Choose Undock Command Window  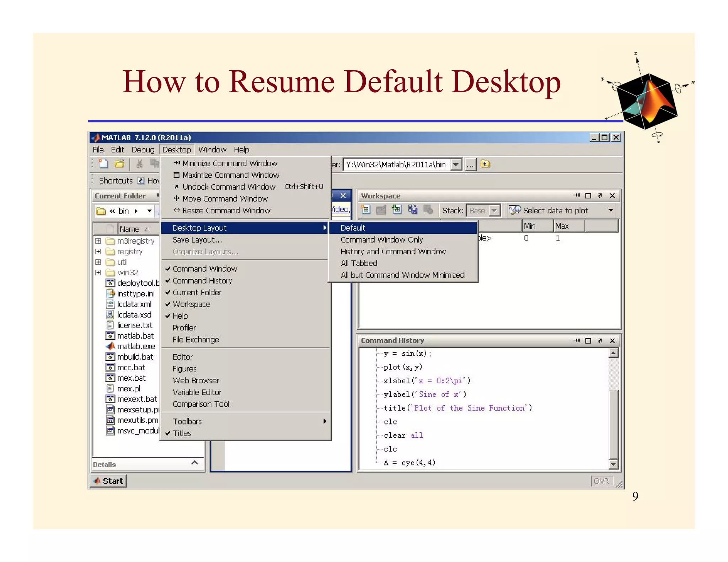click(245, 187)
